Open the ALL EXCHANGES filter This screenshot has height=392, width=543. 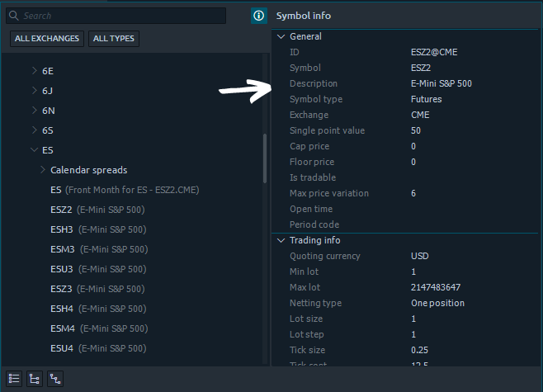(47, 39)
